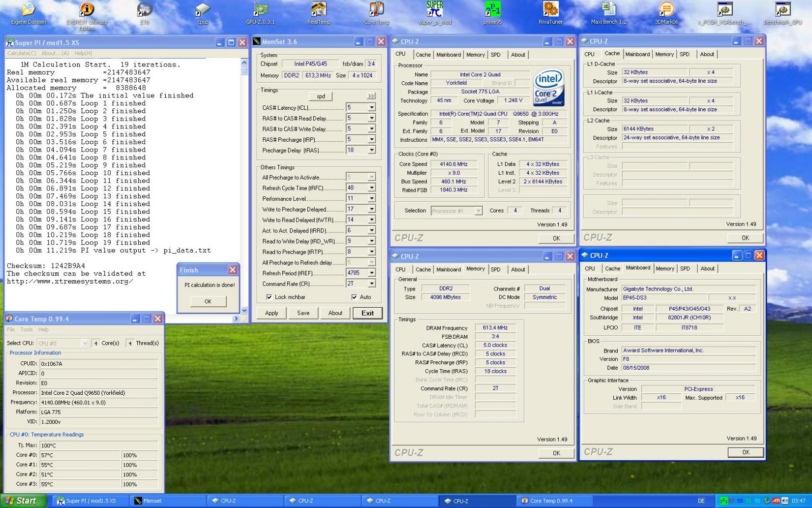Screen dimensions: 812x508
Task: Uncheck the Auto checkbox in MemSet
Action: (354, 297)
